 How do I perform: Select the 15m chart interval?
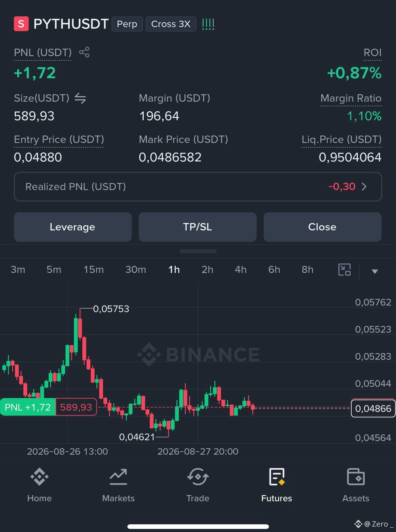point(94,270)
